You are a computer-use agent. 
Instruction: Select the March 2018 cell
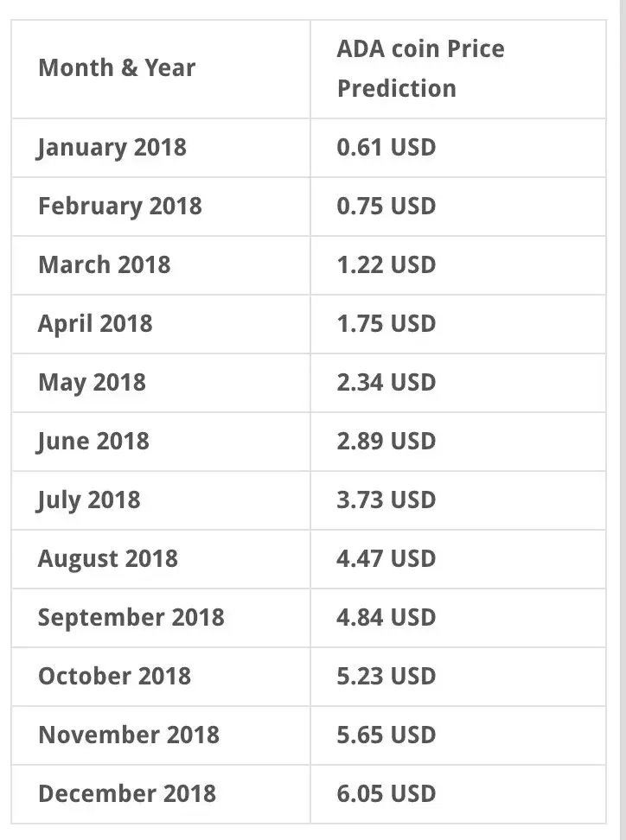104,264
